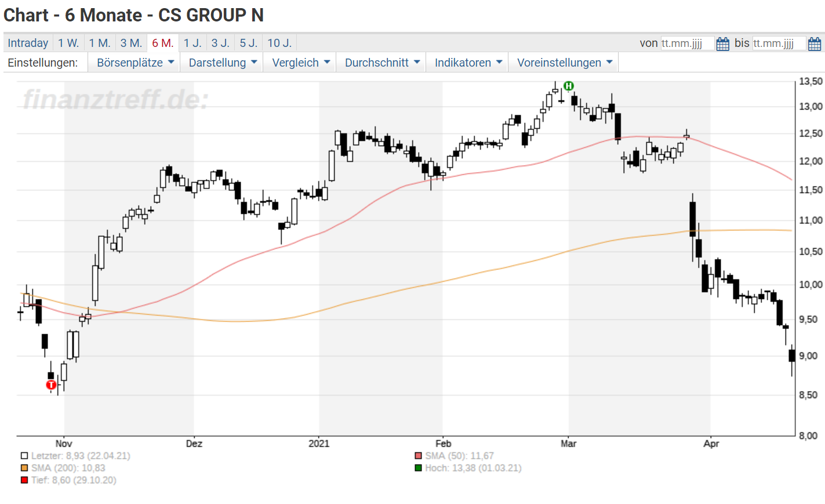Click the 'Feb' x-axis label
The height and width of the screenshot is (504, 825).
point(444,444)
